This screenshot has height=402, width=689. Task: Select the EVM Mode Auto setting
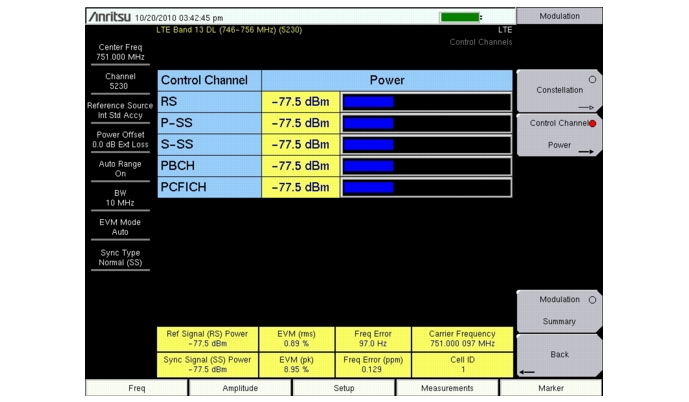pos(120,227)
